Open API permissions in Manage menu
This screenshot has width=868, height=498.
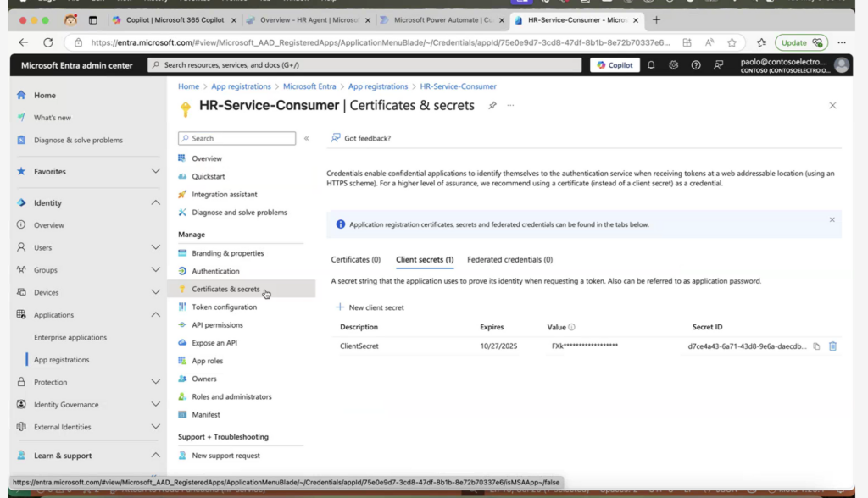coord(217,325)
